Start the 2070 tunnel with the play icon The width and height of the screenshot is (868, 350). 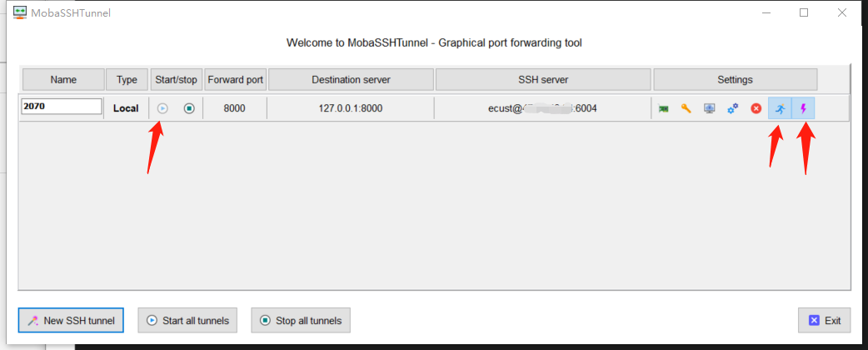click(162, 108)
